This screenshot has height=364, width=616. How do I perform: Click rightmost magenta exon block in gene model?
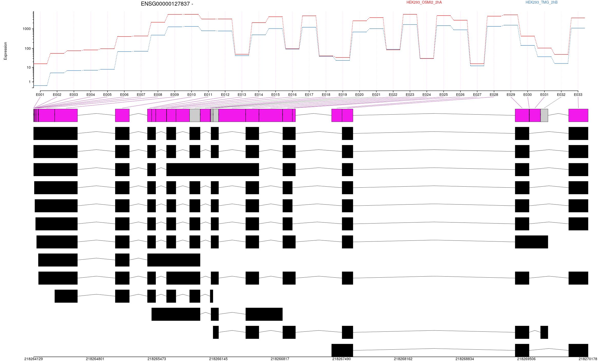(x=578, y=115)
